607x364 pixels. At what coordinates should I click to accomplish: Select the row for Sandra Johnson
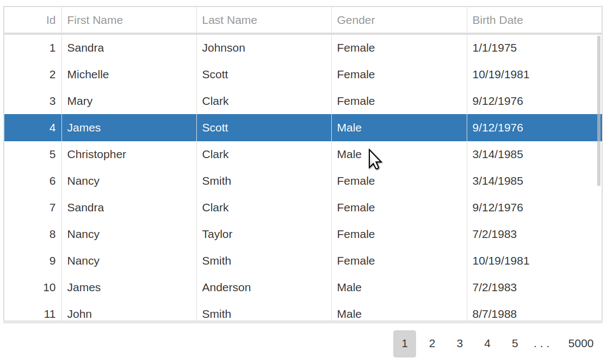218,48
